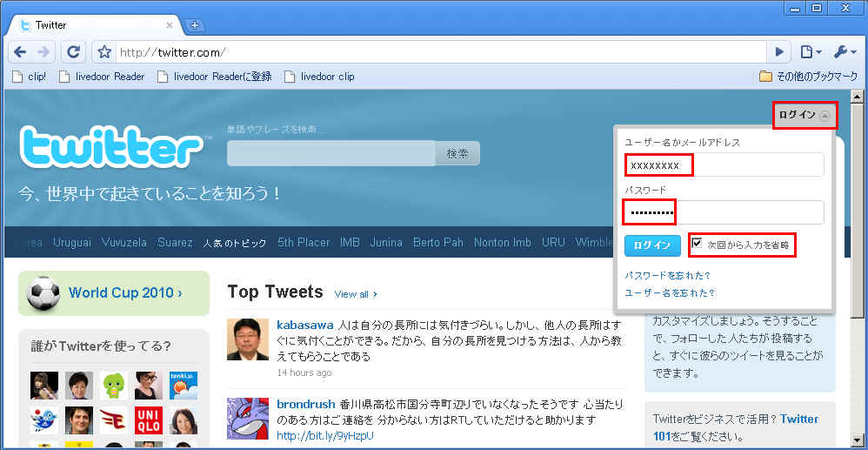Open the wrench tools menu

pyautogui.click(x=845, y=51)
